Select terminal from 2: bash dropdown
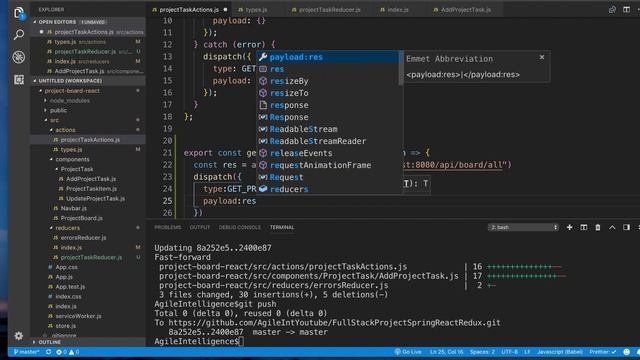640x360 pixels. pos(523,227)
